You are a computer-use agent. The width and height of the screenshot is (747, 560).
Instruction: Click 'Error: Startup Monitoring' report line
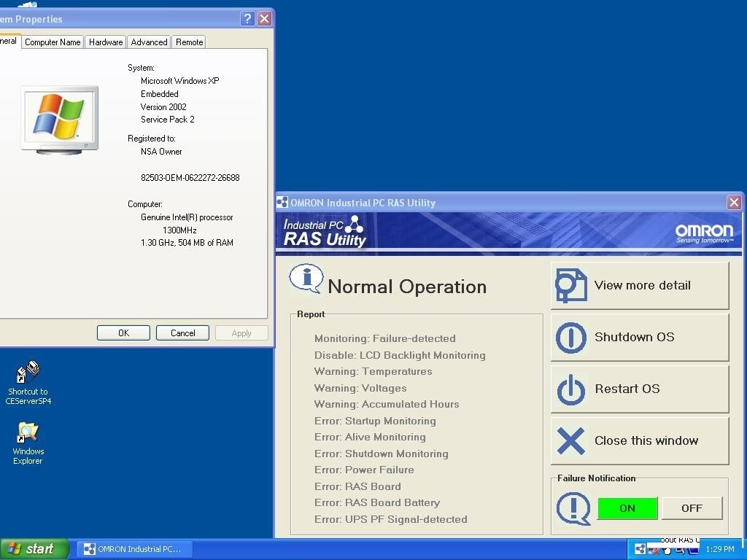click(375, 421)
